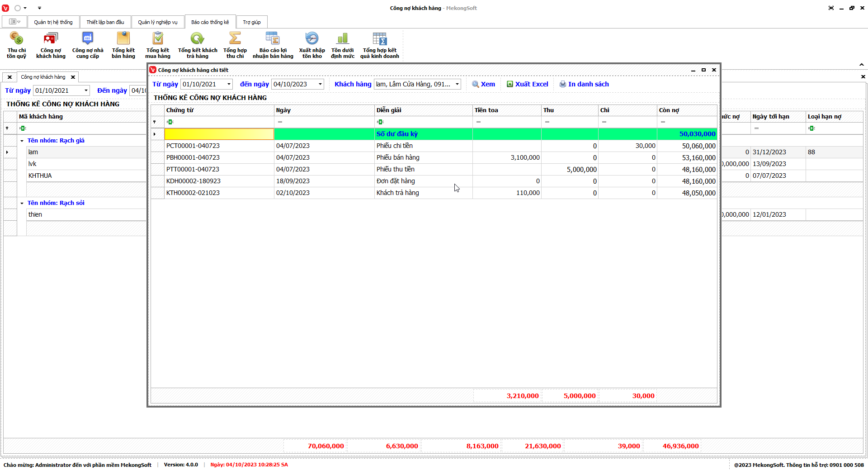Open Tổng hợp kết quả kinh doanh
Viewport: 868px width, 470px height.
coord(379,45)
